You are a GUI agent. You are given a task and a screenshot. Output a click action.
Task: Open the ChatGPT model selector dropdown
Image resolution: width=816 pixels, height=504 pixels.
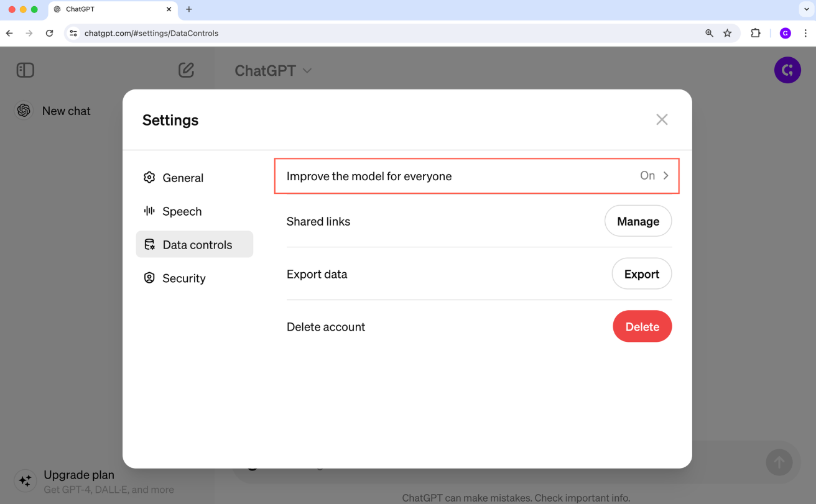pos(273,71)
